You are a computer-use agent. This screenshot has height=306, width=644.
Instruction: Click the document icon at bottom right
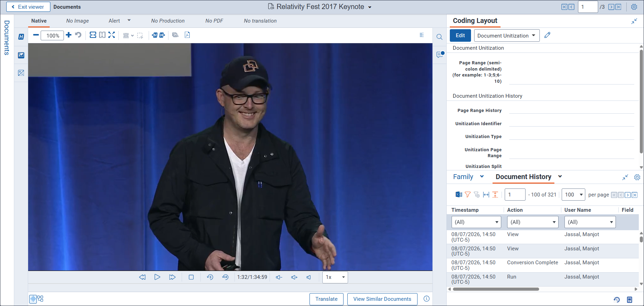click(x=629, y=300)
